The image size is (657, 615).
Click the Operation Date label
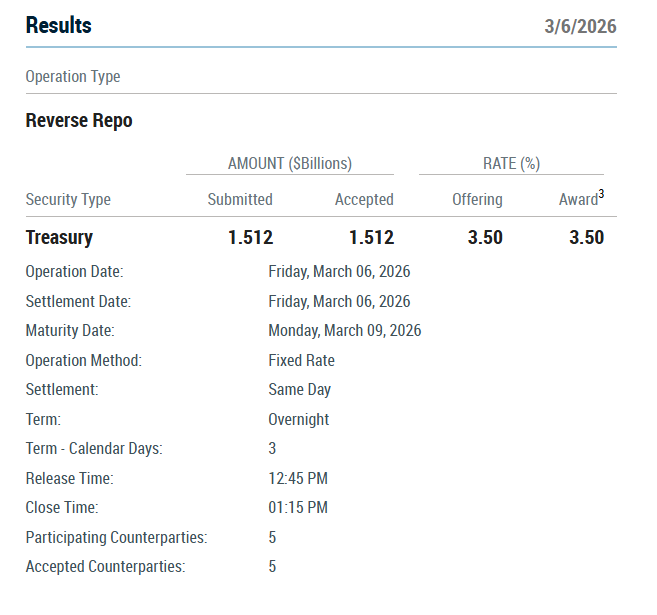coord(75,271)
